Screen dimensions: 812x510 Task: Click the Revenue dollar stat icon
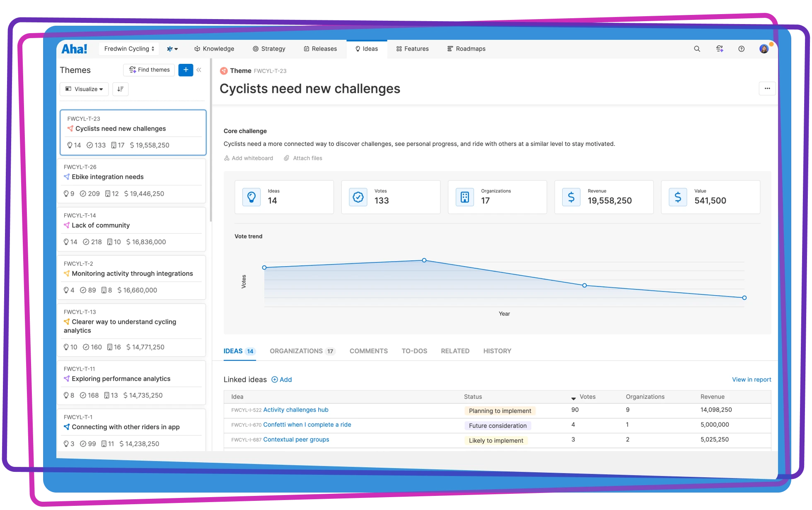[571, 197]
